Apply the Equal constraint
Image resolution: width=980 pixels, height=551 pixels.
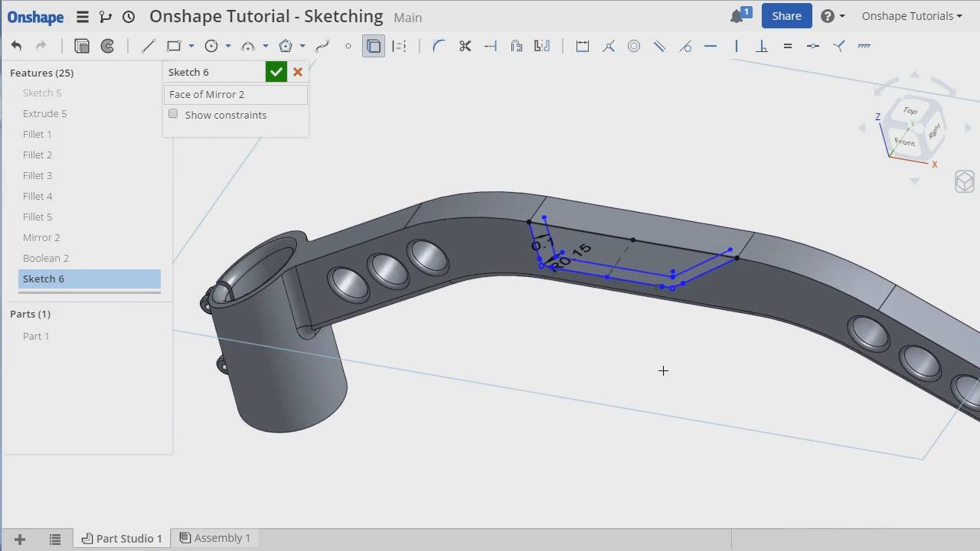coord(787,46)
